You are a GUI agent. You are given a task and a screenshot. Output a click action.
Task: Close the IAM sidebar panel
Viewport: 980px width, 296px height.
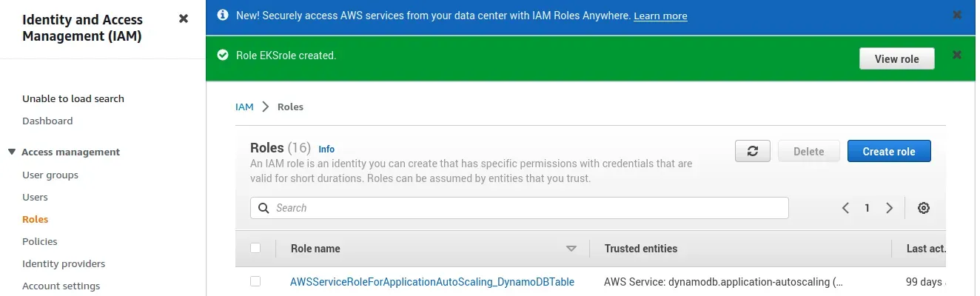coord(184,18)
